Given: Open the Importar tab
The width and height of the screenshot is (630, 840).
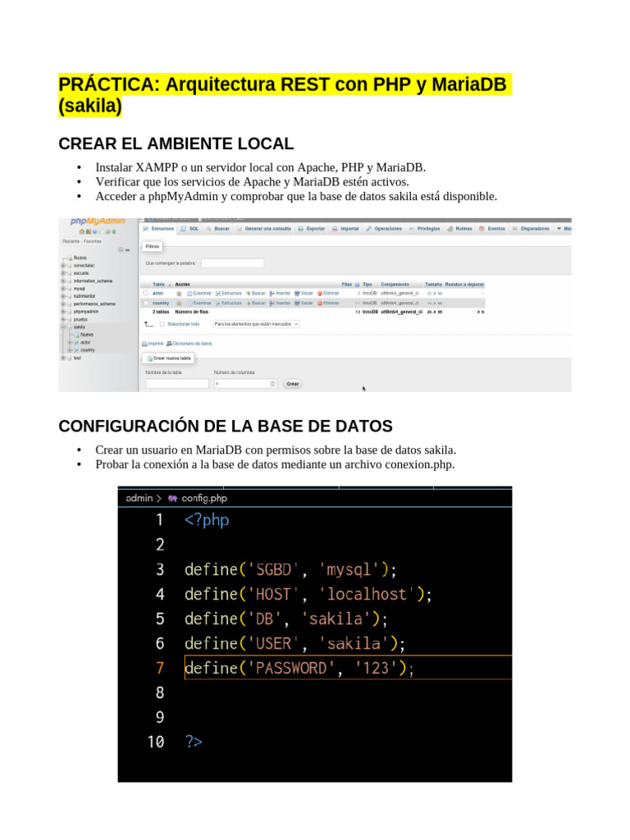Looking at the screenshot, I should pos(345,229).
